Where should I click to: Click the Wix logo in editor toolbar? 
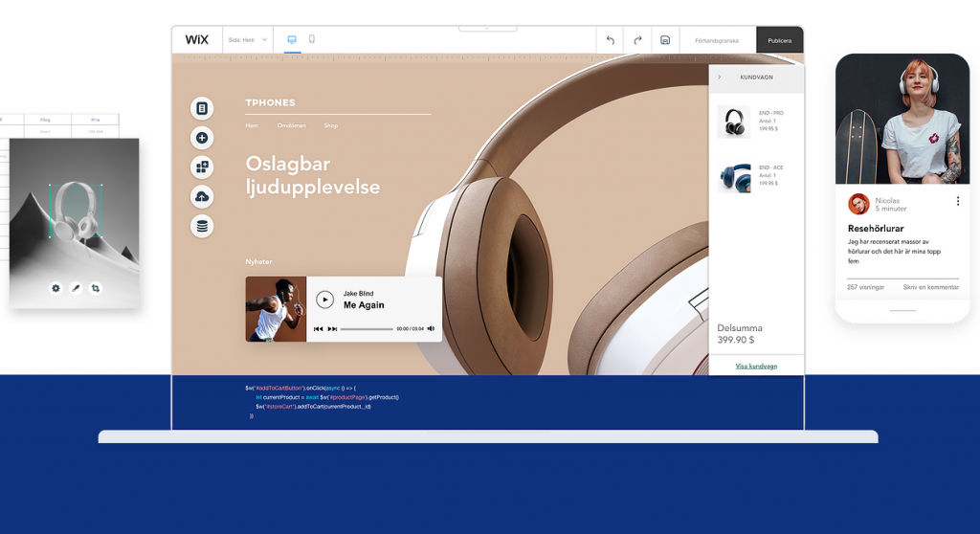coord(197,39)
